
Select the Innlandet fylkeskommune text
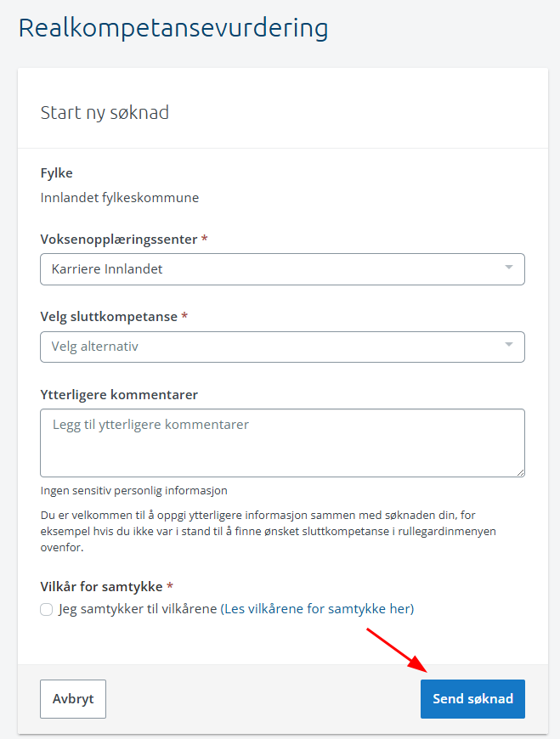pos(120,197)
